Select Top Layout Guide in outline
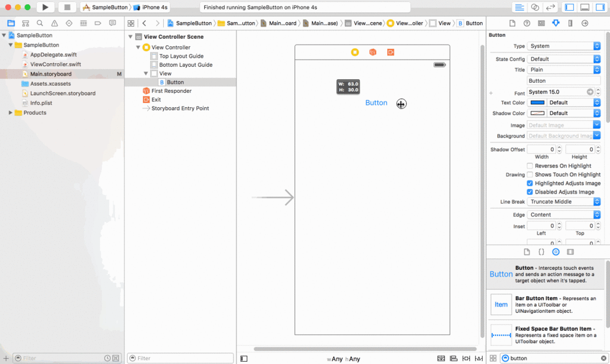This screenshot has height=364, width=610. (181, 56)
